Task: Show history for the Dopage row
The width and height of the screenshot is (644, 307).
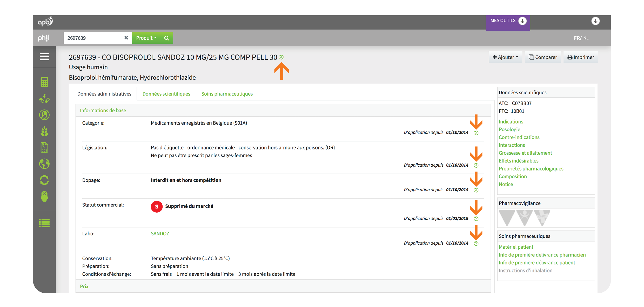Action: pyautogui.click(x=476, y=190)
